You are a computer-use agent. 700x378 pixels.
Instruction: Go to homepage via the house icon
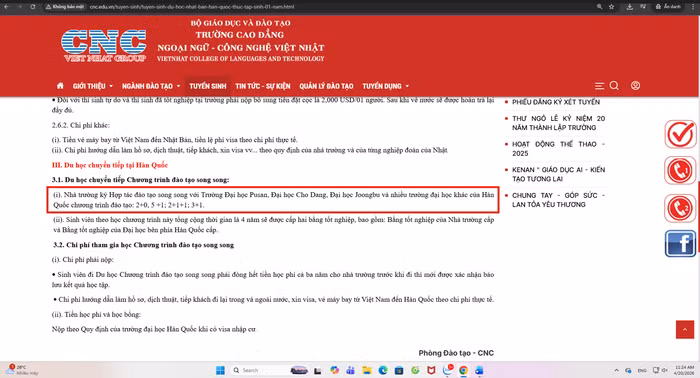pyautogui.click(x=60, y=86)
